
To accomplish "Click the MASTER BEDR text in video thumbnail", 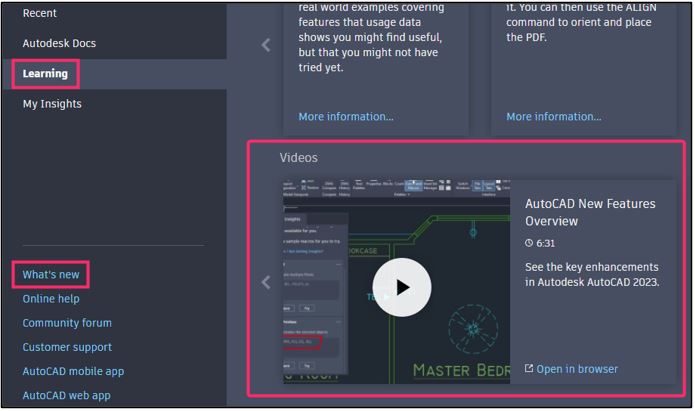I will (461, 371).
